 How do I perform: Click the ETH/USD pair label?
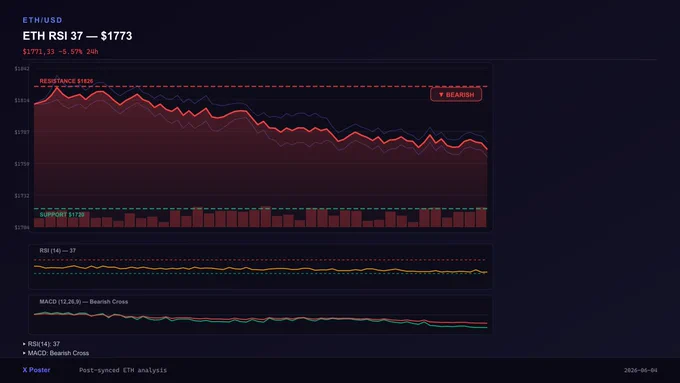42,20
